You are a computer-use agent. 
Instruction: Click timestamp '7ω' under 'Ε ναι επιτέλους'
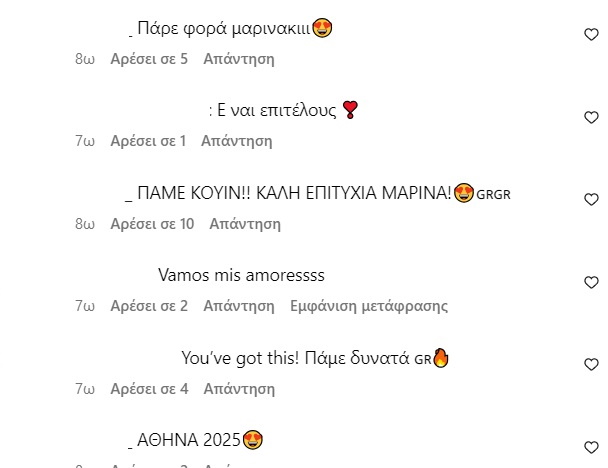[85, 141]
